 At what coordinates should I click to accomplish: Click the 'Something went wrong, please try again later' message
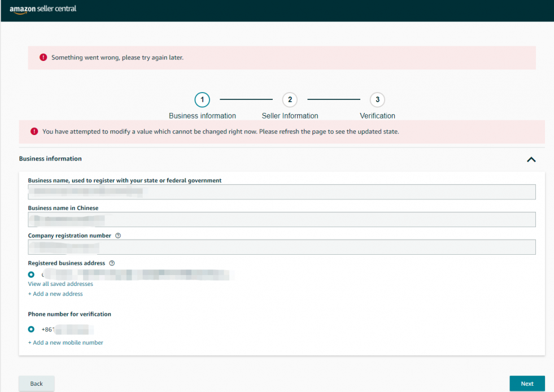[117, 58]
